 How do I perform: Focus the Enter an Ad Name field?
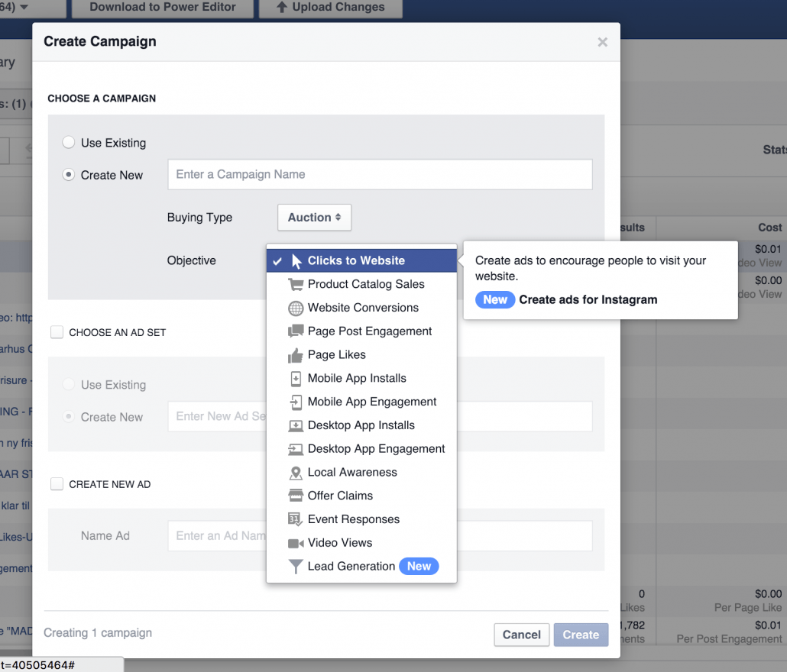[x=380, y=536]
